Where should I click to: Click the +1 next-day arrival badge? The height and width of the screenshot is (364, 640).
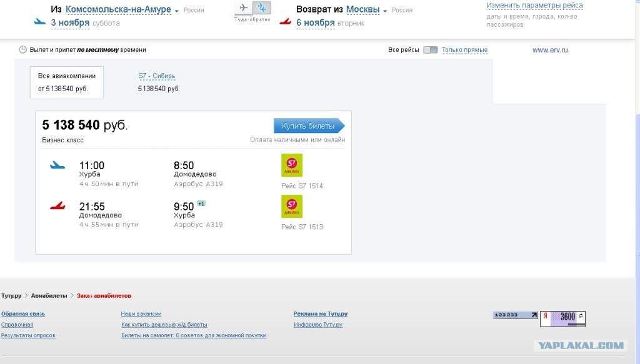pos(201,204)
